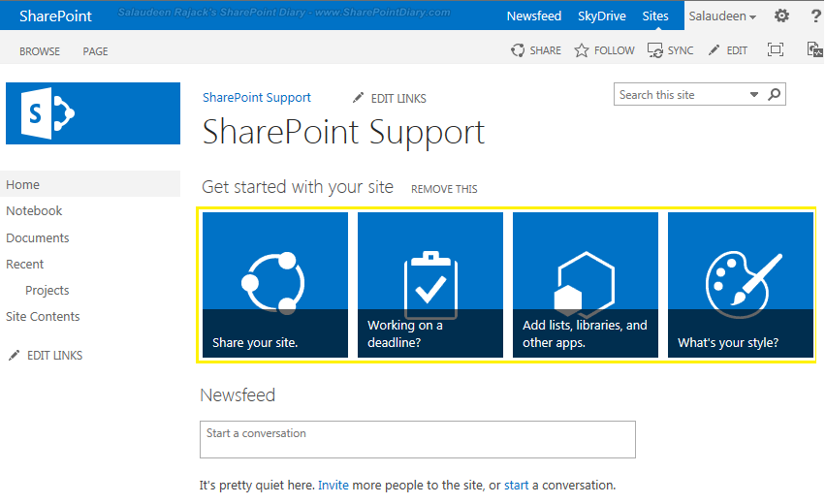Open the settings gear icon
826x504 pixels.
[781, 16]
